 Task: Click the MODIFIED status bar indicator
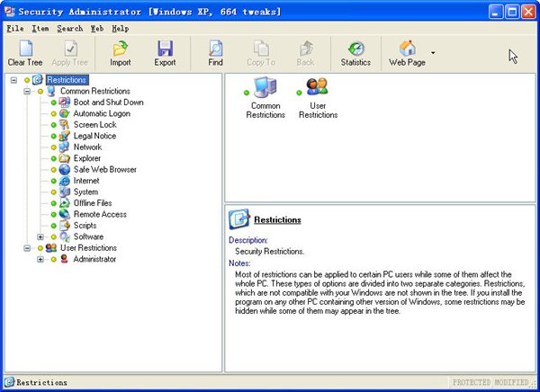pyautogui.click(x=512, y=382)
